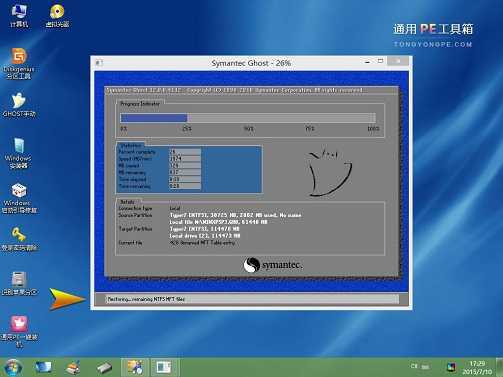The width and height of the screenshot is (503, 377).
Task: Minimize the Symantec Ghost window
Action: point(367,62)
